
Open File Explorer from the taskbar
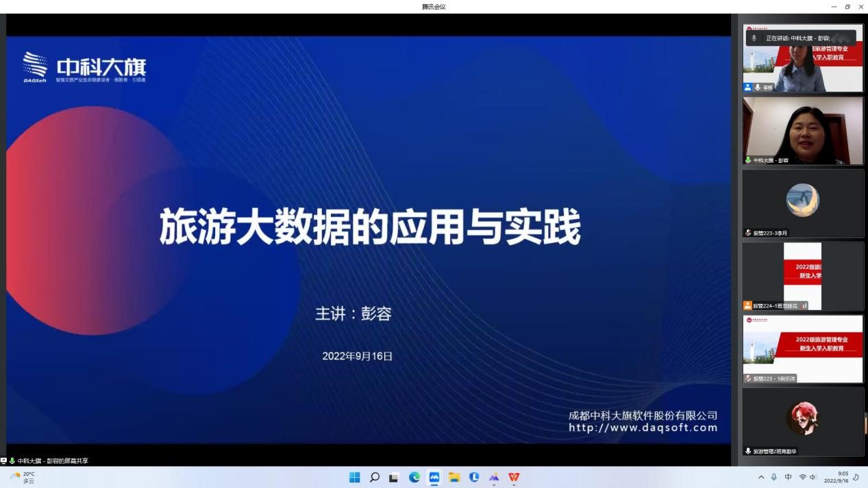[454, 477]
